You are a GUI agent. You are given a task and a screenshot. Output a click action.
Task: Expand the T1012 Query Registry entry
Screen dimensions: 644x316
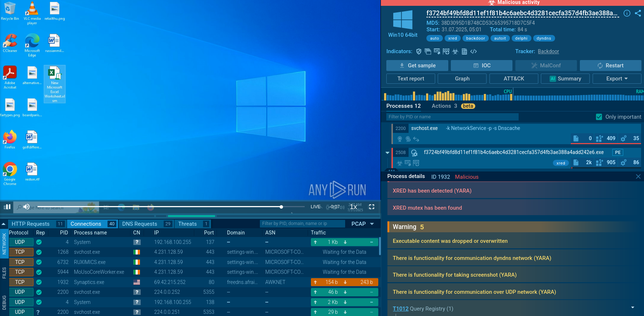(x=632, y=308)
